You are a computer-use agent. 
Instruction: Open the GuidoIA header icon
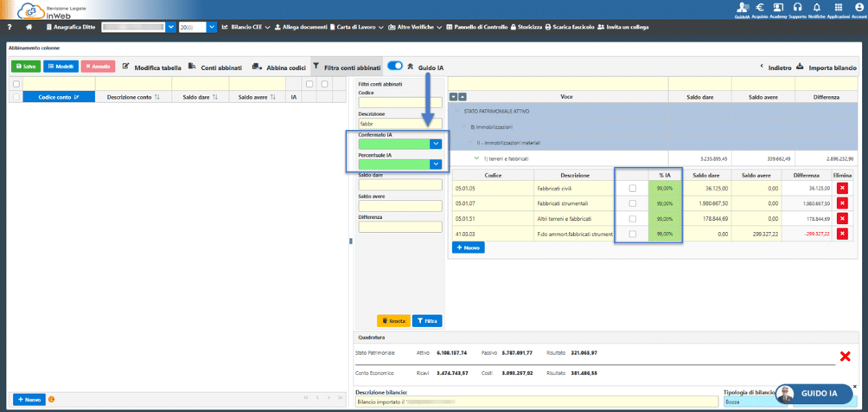[x=742, y=8]
